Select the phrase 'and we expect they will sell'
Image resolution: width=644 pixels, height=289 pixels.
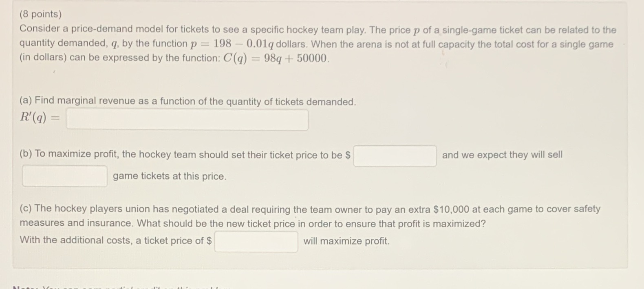(502, 155)
